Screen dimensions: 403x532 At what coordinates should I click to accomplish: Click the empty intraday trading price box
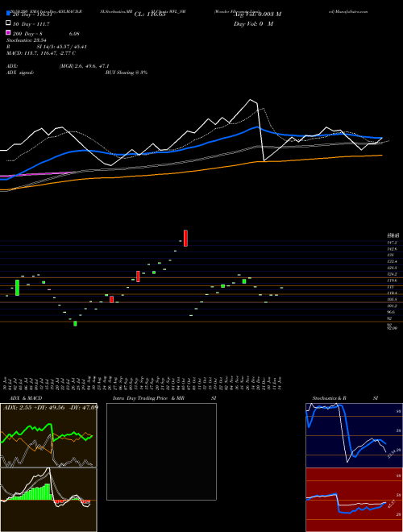161,451
